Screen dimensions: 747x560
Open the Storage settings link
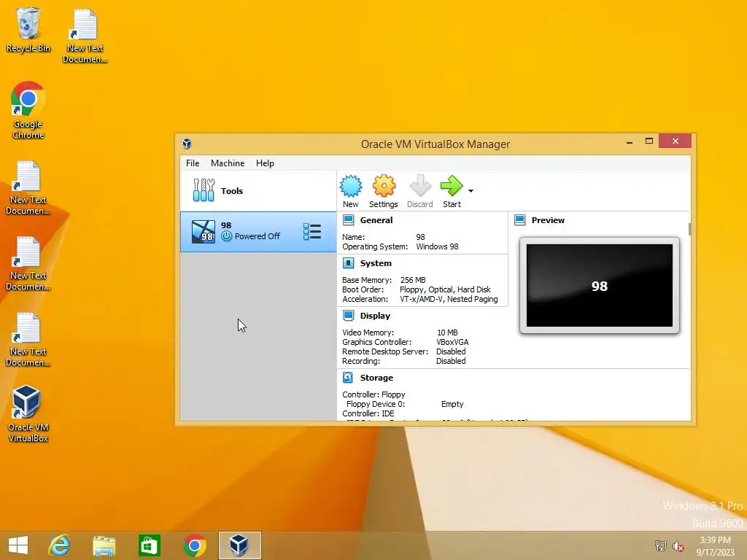pos(376,378)
